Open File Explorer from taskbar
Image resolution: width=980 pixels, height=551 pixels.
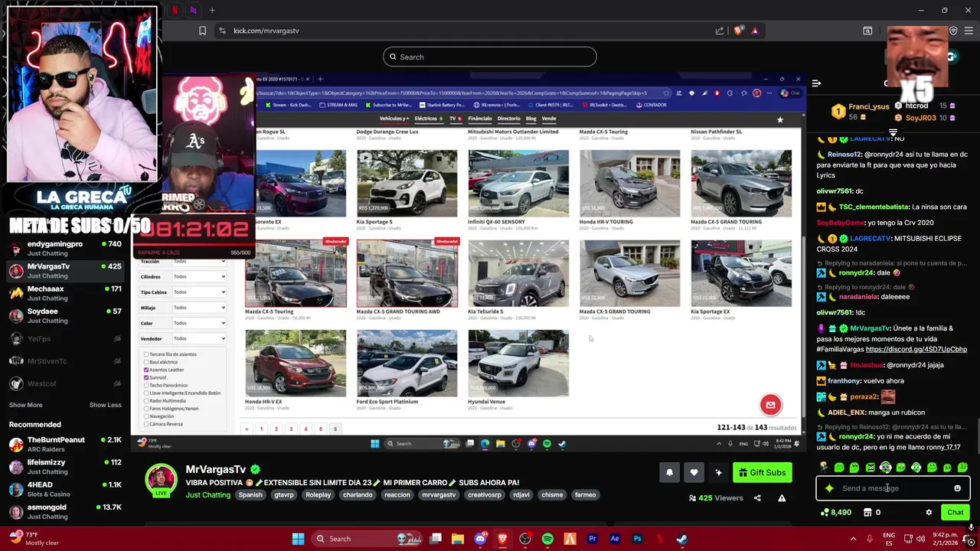click(458, 539)
